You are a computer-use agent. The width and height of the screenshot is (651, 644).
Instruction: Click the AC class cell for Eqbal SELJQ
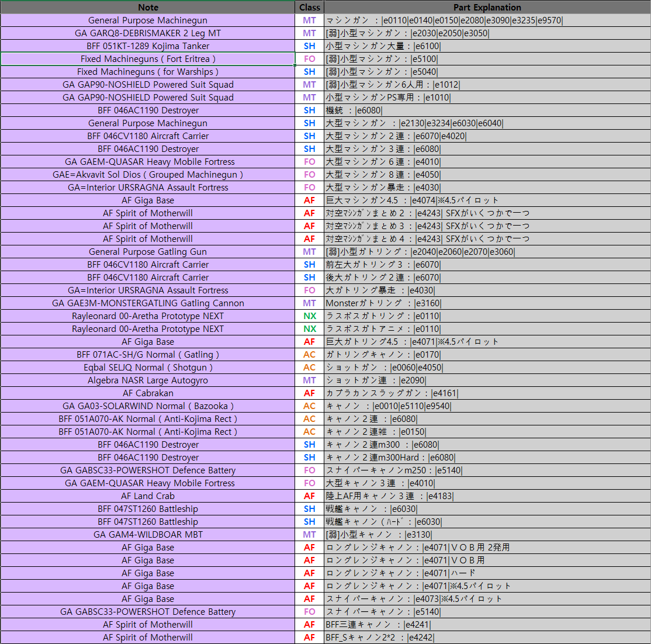(309, 368)
